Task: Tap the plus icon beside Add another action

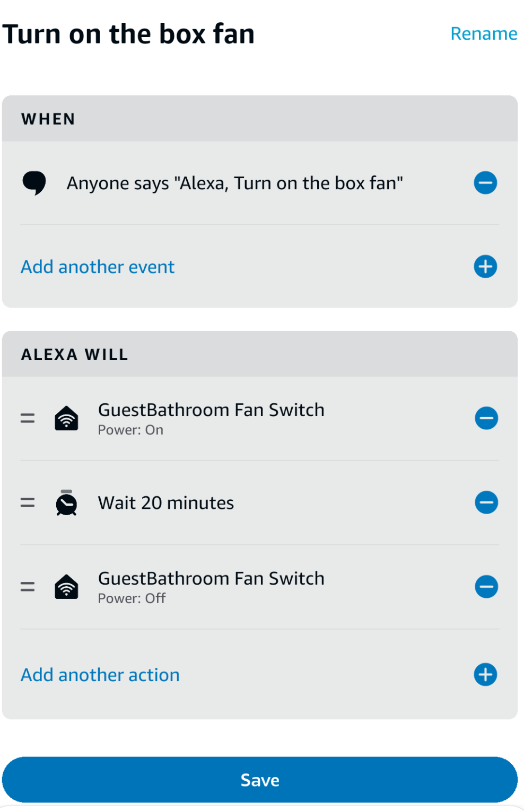Action: pyautogui.click(x=485, y=675)
